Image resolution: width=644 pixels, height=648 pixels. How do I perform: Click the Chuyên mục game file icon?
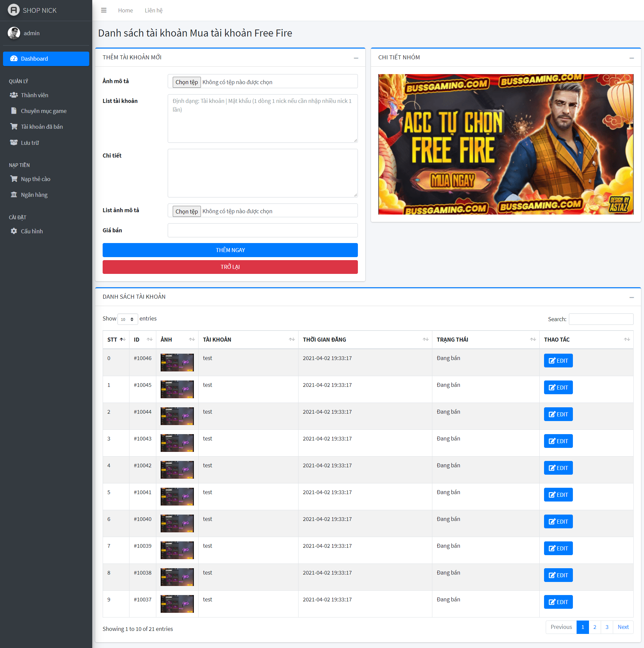coord(14,111)
